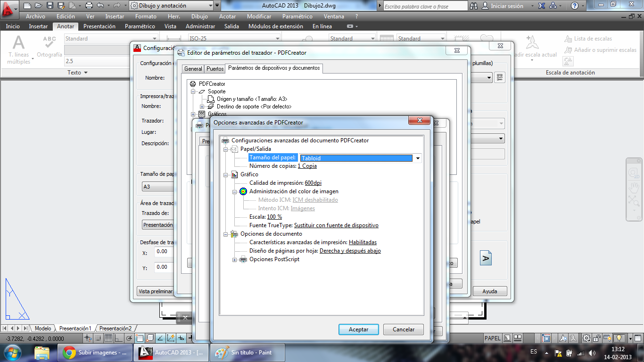The height and width of the screenshot is (362, 644).
Task: Click the New drawing icon in quick access toolbar
Action: 27,6
